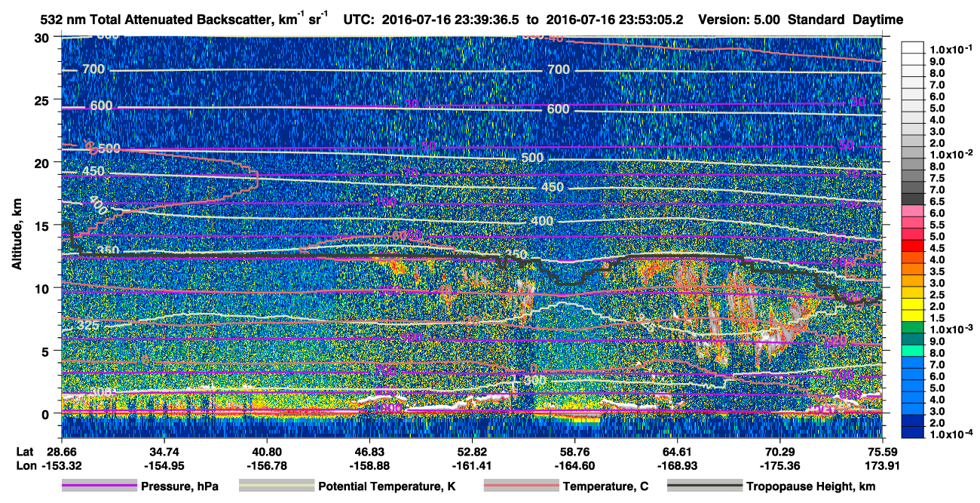The image size is (980, 503).
Task: Click the longitude value '-153.32'
Action: [x=61, y=465]
